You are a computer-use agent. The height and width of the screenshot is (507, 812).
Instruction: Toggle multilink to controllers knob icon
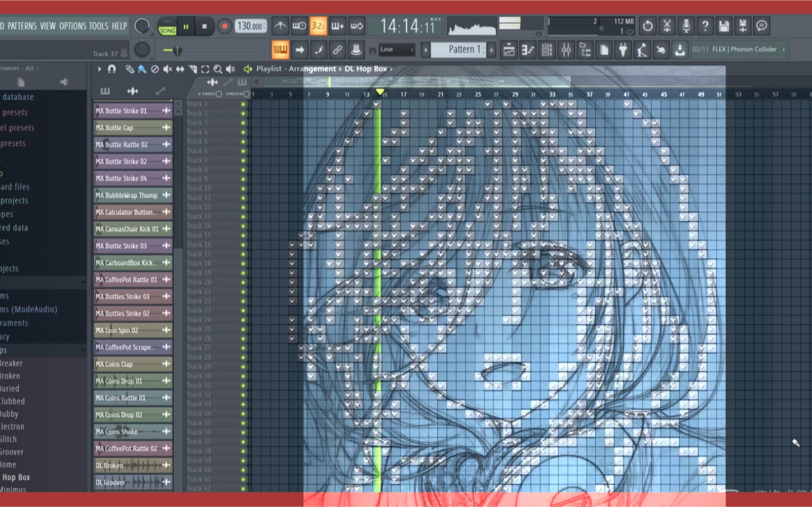click(356, 50)
